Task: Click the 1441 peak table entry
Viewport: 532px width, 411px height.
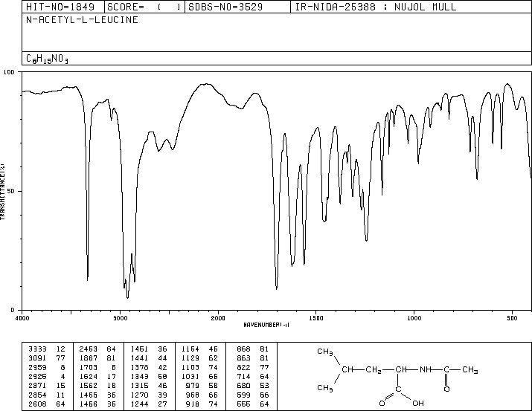Action: 139,358
